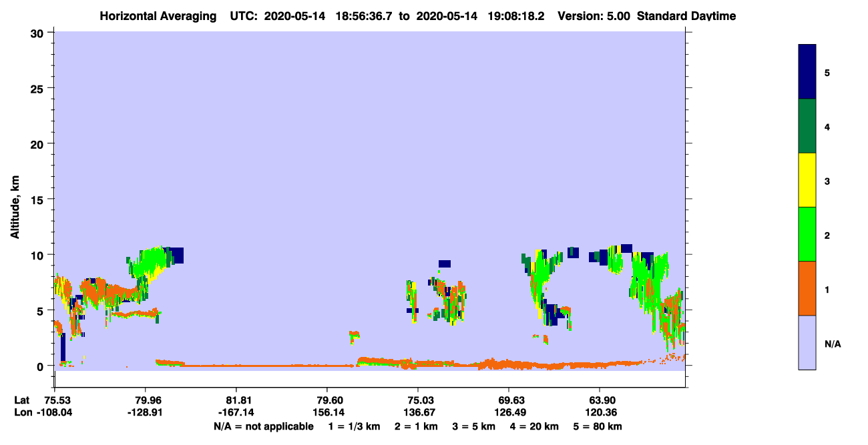Viewport: 868px width, 445px height.
Task: Click the '2 = 1 km' legend note
Action: (416, 426)
